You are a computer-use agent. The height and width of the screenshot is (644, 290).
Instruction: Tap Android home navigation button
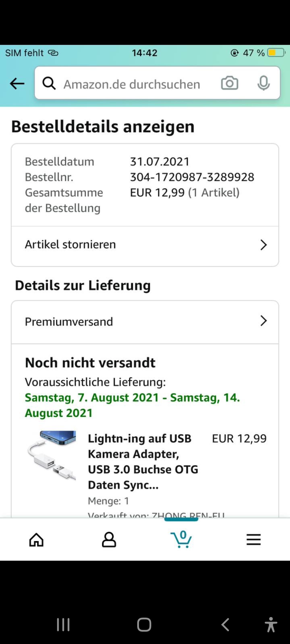point(144,624)
